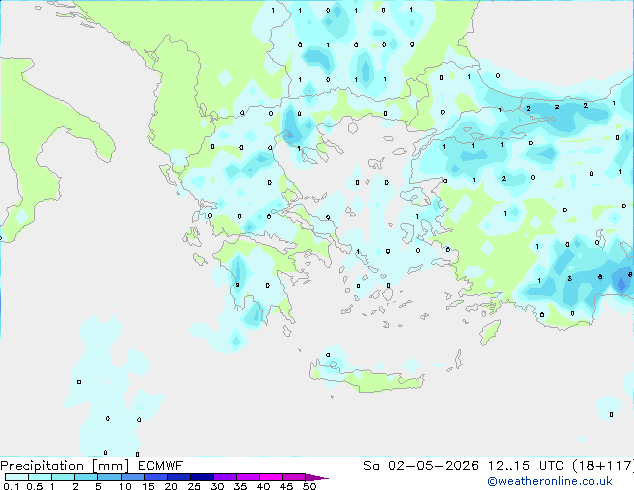The height and width of the screenshot is (490, 634).
Task: Pick the 35–40 mm violet legend swatch
Action: pyautogui.click(x=248, y=477)
